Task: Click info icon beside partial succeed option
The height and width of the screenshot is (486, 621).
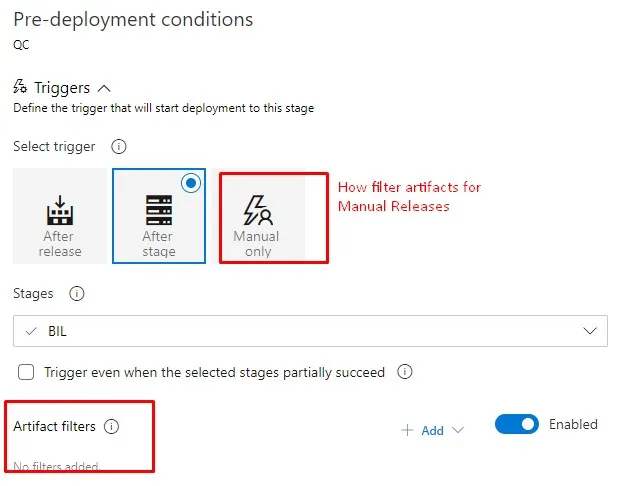Action: pyautogui.click(x=404, y=372)
